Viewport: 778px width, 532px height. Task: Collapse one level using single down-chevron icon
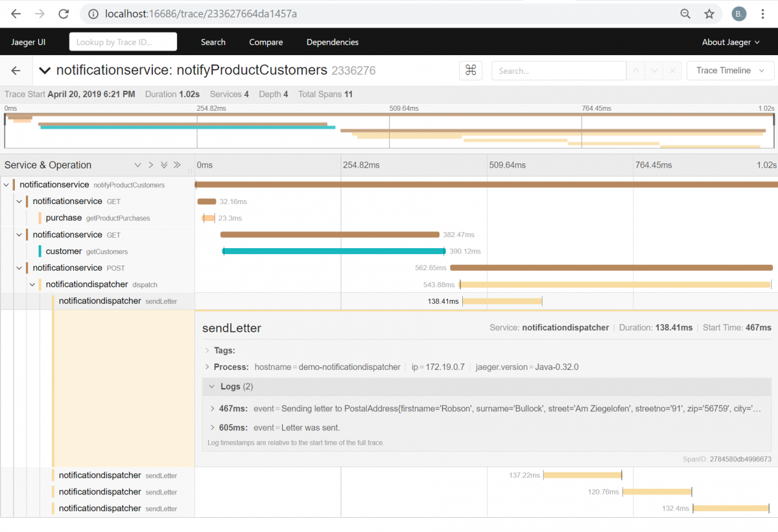click(x=137, y=165)
